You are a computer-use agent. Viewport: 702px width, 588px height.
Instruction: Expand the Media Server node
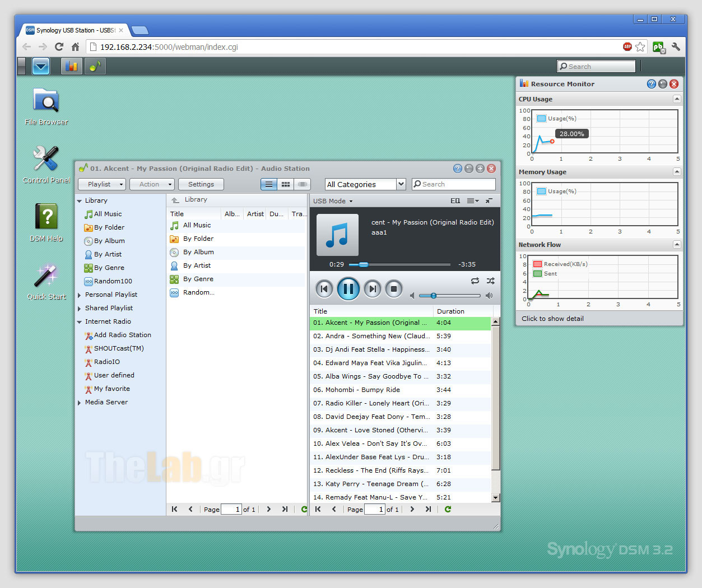point(80,402)
